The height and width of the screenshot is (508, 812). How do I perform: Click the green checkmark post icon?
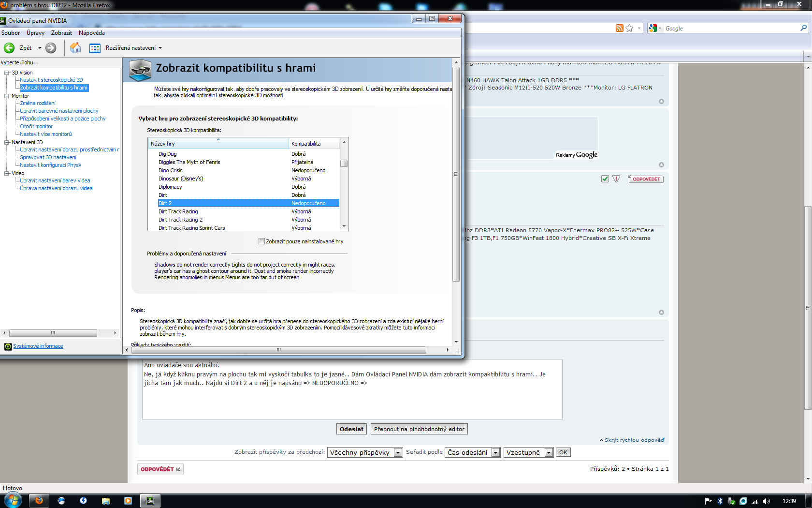[x=605, y=179]
